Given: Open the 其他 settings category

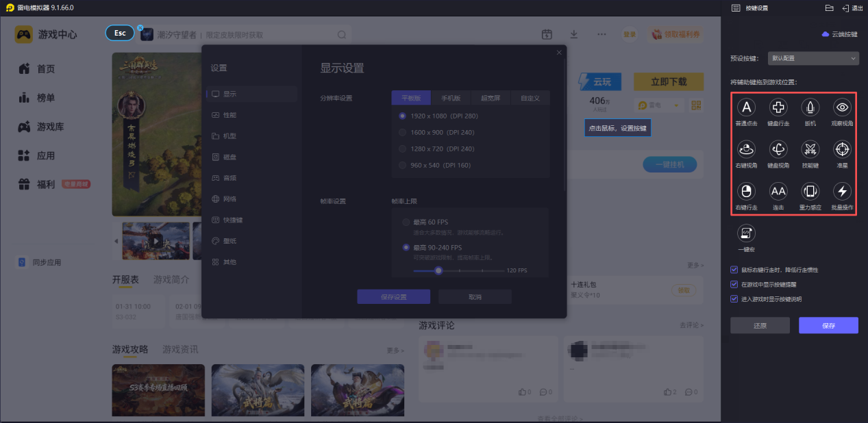Looking at the screenshot, I should coord(251,262).
